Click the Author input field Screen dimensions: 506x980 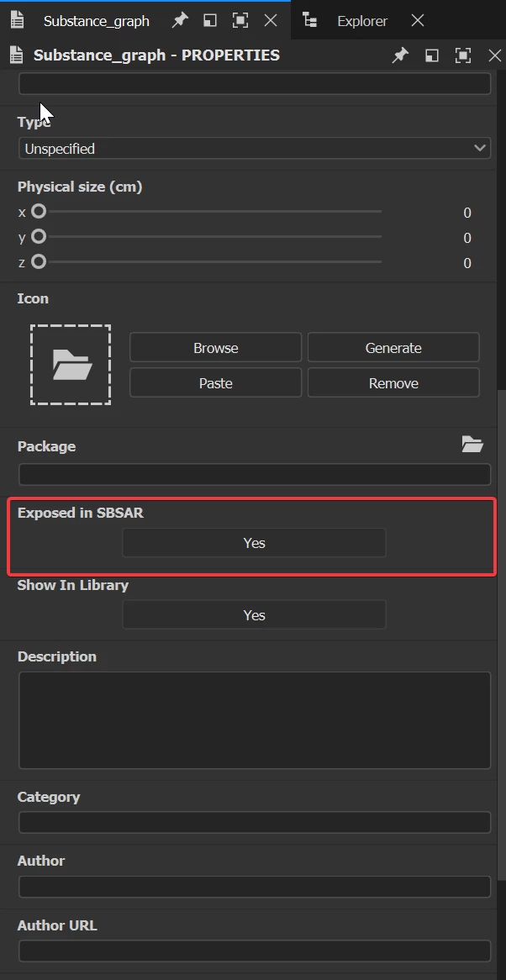point(255,887)
